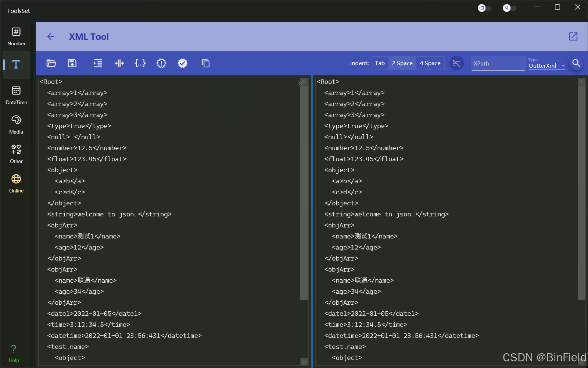The height and width of the screenshot is (368, 588).
Task: Click the welcome to json string in left editor
Action: click(x=110, y=214)
